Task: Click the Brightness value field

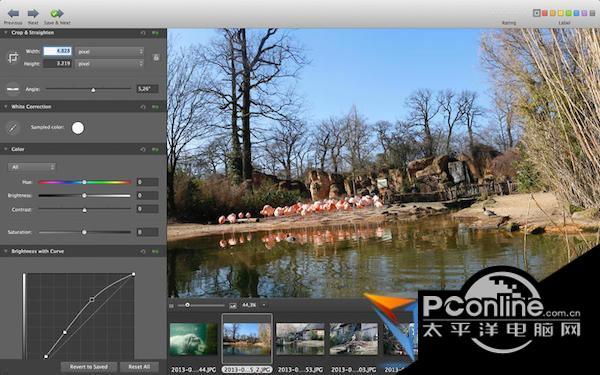Action: pos(147,196)
